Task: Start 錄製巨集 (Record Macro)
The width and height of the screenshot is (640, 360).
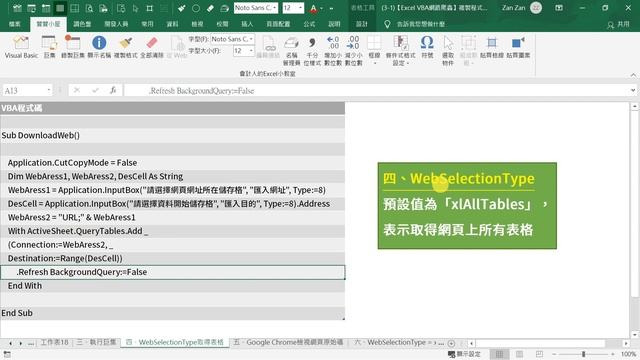Action: tap(73, 47)
